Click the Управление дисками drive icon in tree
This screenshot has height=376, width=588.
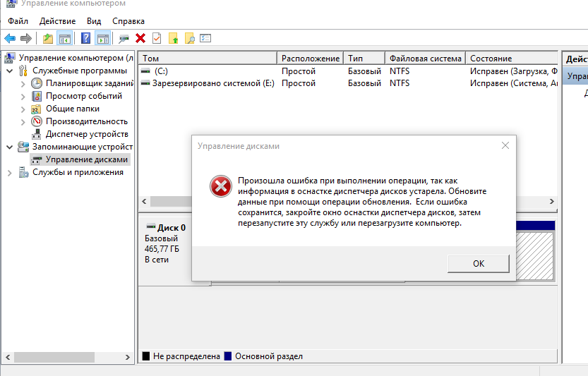37,160
